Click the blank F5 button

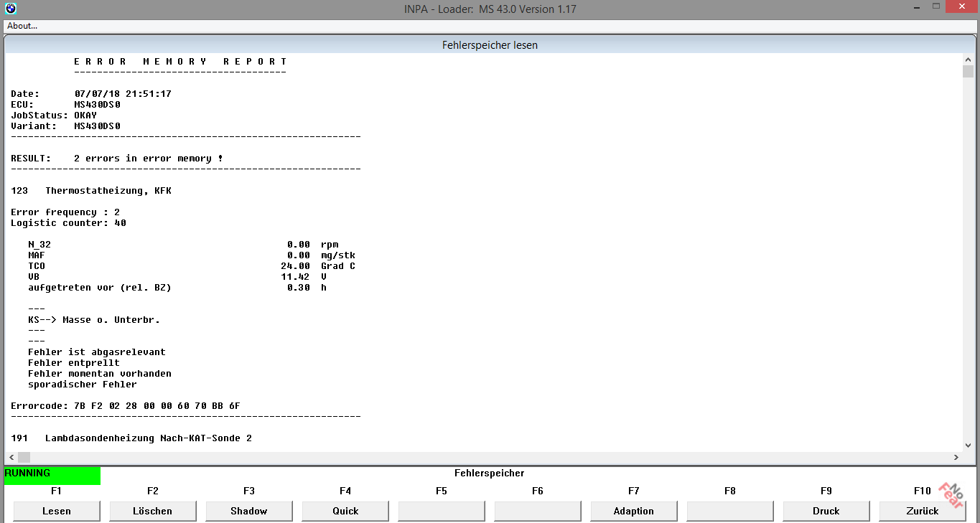point(442,511)
